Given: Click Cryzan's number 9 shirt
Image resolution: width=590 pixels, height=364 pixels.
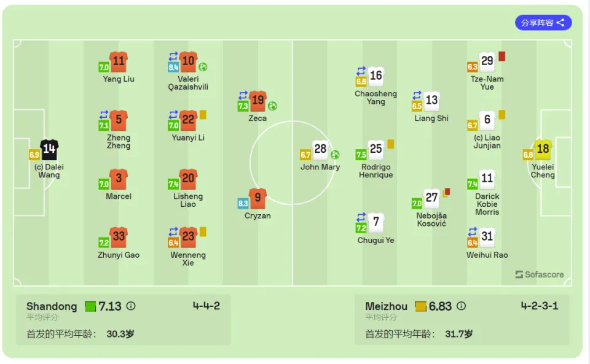Looking at the screenshot, I should (258, 198).
